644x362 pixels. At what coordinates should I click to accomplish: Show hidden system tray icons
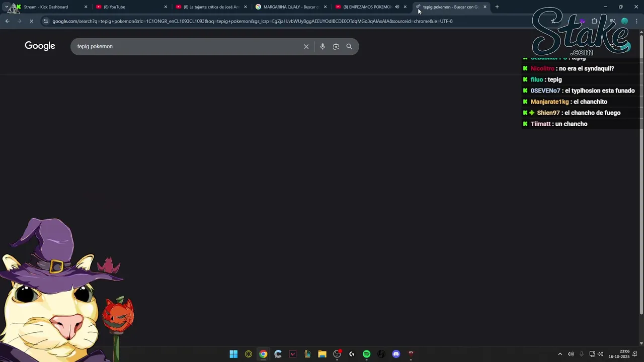point(560,354)
